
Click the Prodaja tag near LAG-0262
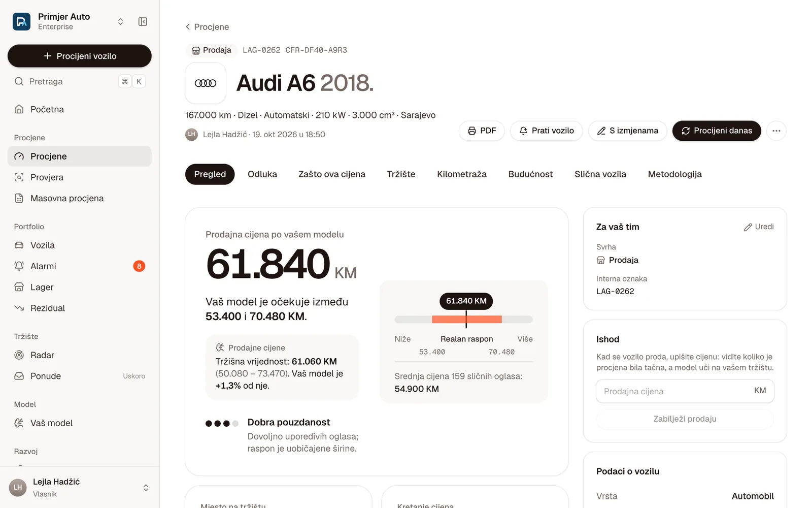click(x=212, y=50)
